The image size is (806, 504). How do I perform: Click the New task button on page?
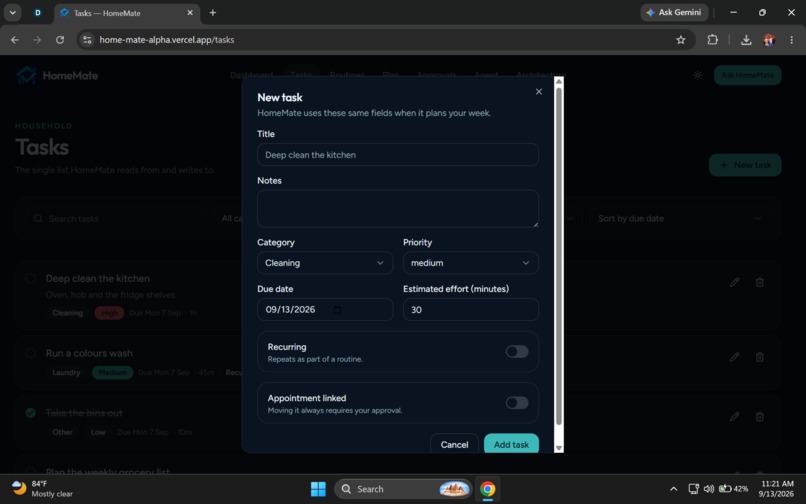[745, 165]
